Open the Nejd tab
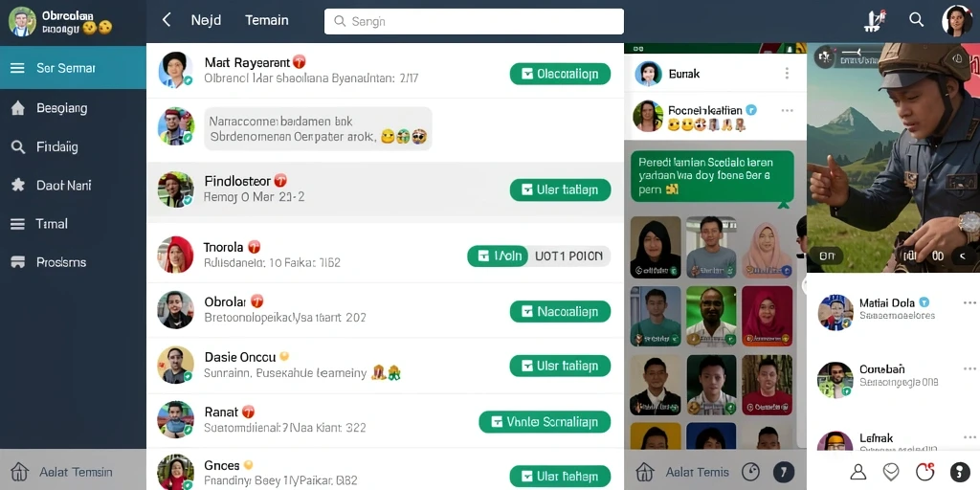This screenshot has width=980, height=490. coord(206,20)
